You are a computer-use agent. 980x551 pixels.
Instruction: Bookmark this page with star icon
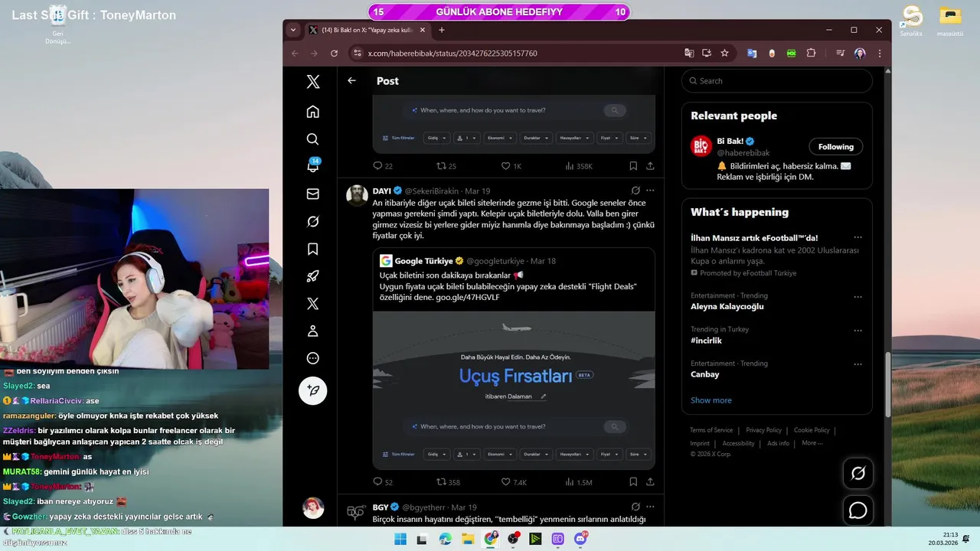click(724, 54)
